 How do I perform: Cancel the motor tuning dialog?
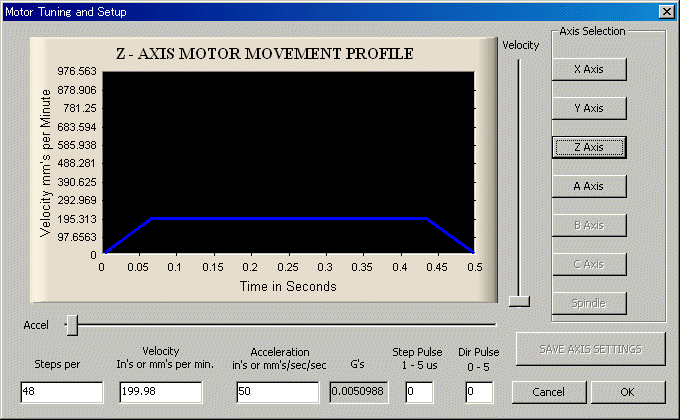[x=549, y=392]
